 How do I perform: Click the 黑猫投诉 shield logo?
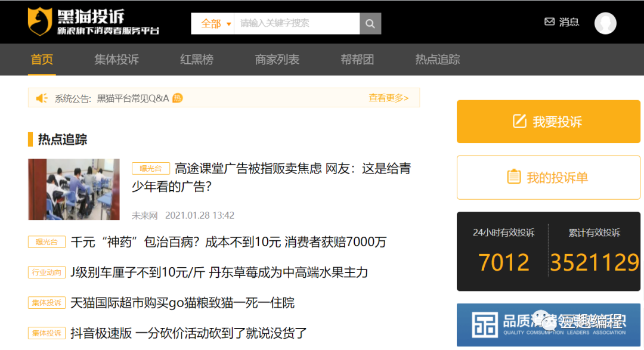[x=40, y=21]
